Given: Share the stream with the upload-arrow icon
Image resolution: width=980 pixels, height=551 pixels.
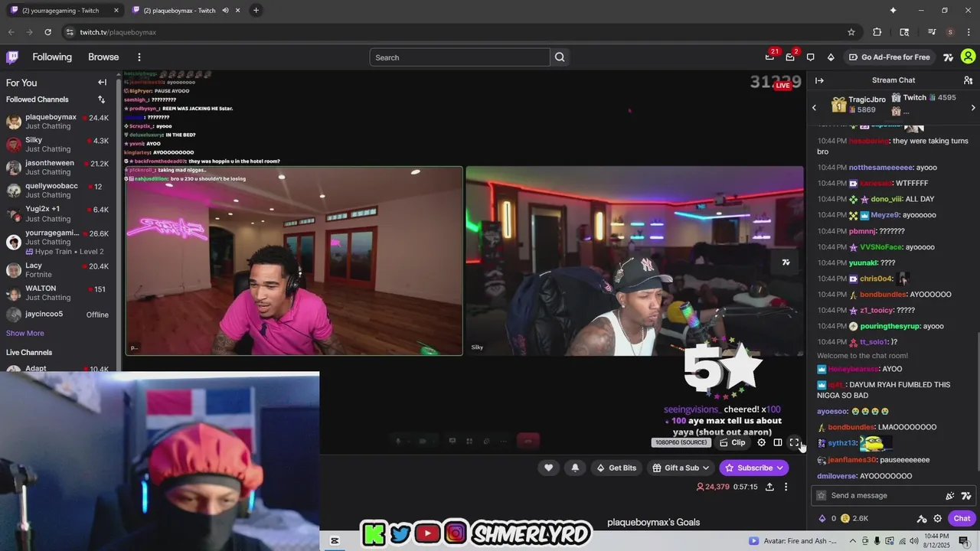Looking at the screenshot, I should coord(769,487).
